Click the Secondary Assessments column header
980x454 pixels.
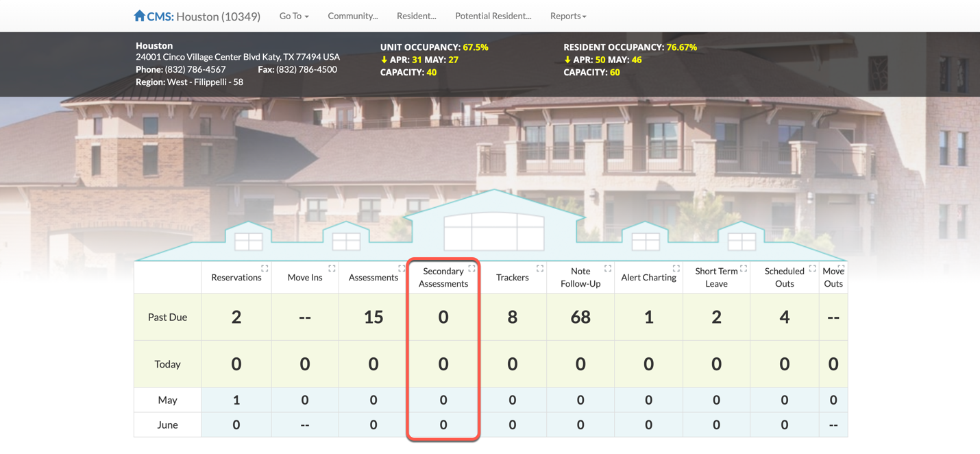point(443,277)
